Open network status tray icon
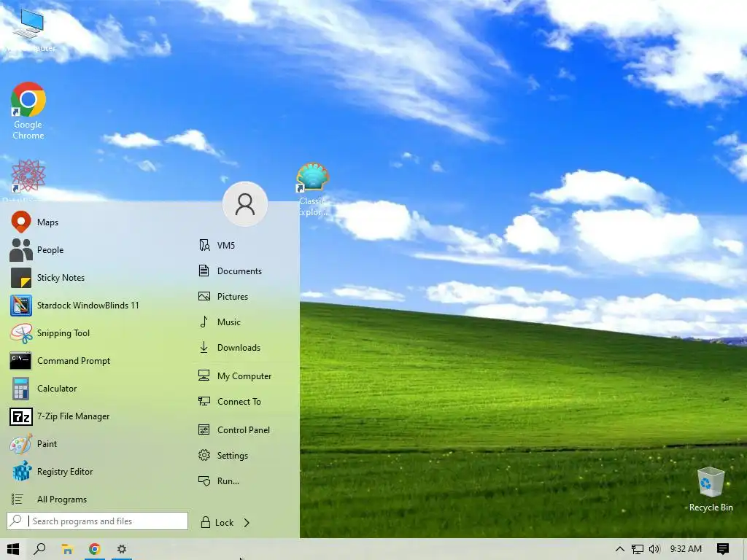This screenshot has height=560, width=747. click(x=637, y=549)
